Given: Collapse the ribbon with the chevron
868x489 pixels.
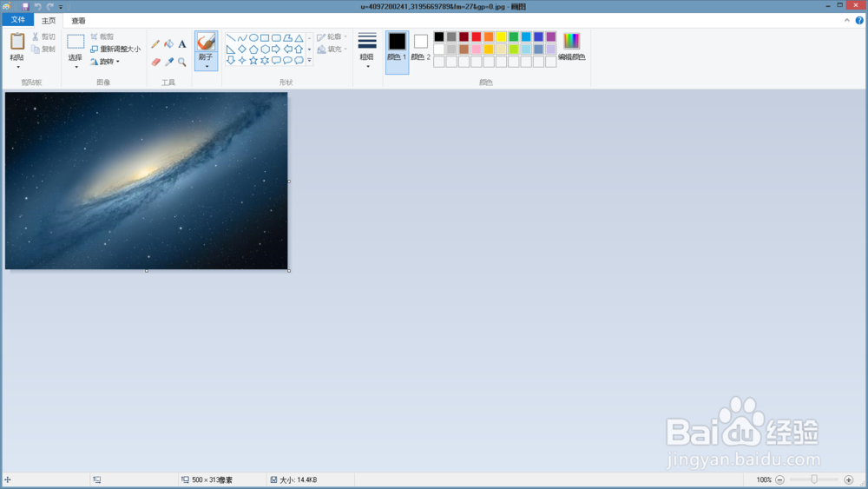Looking at the screenshot, I should [x=846, y=21].
